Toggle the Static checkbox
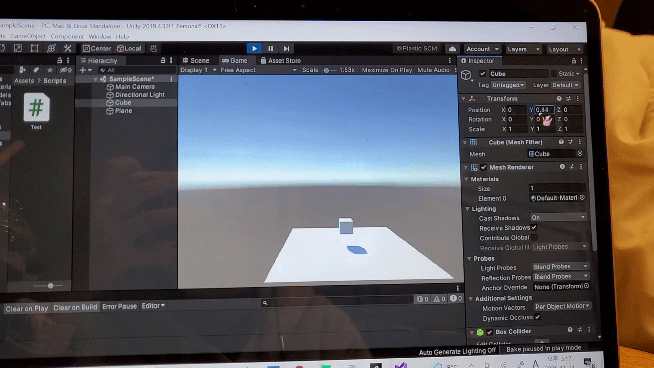The image size is (654, 368). 554,73
